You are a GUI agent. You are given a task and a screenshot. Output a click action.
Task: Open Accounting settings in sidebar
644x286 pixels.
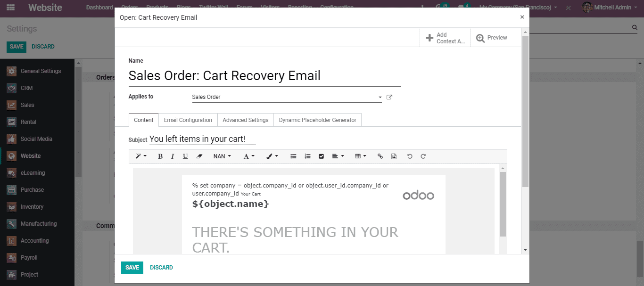click(x=37, y=241)
